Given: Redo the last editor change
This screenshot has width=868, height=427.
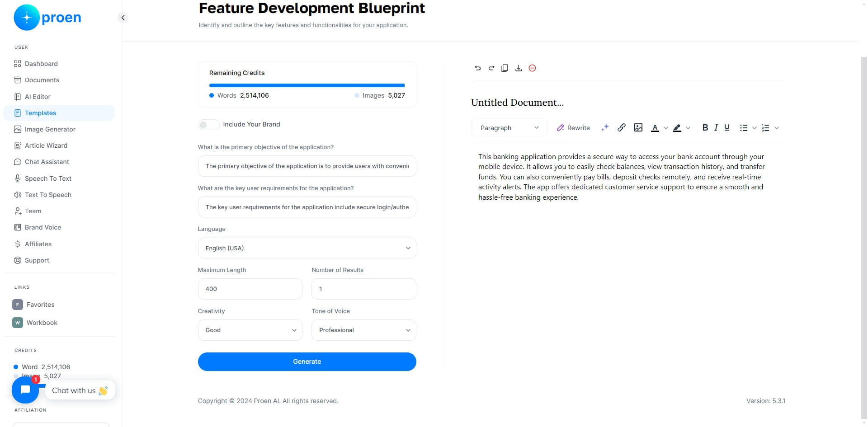Looking at the screenshot, I should 491,68.
